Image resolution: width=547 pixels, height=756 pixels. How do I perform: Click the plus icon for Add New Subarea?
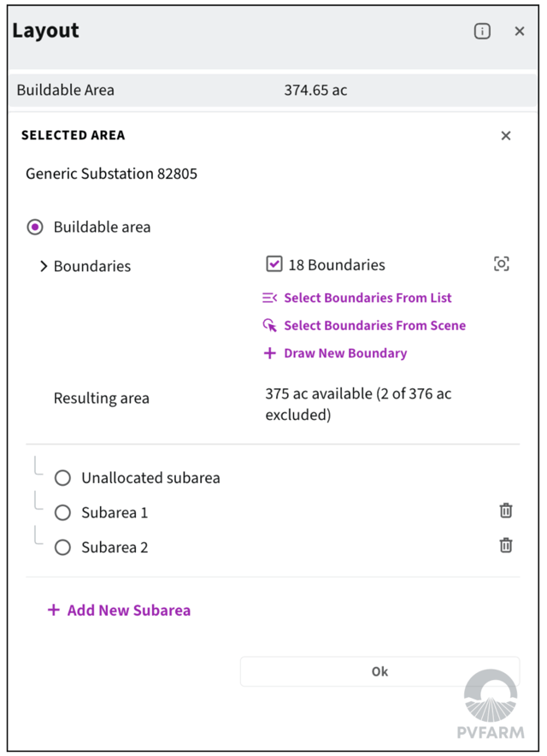54,610
